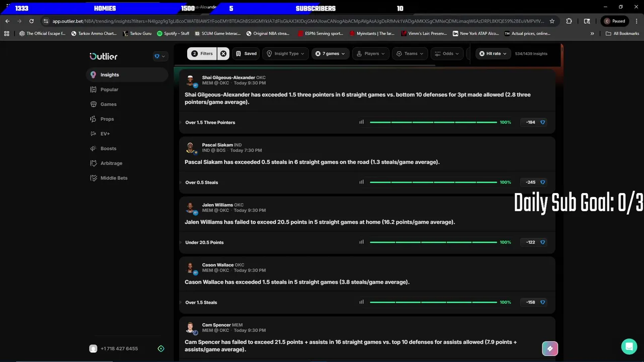
Task: Open the Vimm's Lair bookmark
Action: 424,34
